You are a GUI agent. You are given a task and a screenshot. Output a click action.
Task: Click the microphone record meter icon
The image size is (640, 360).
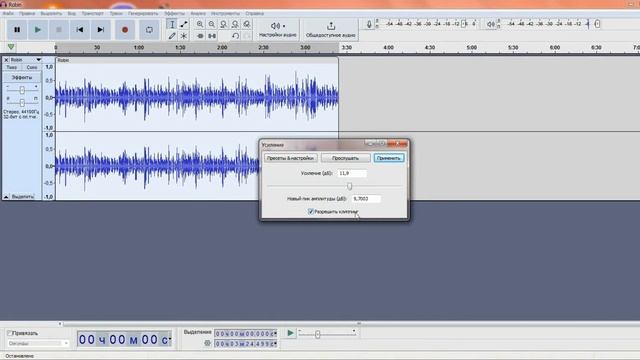(369, 24)
